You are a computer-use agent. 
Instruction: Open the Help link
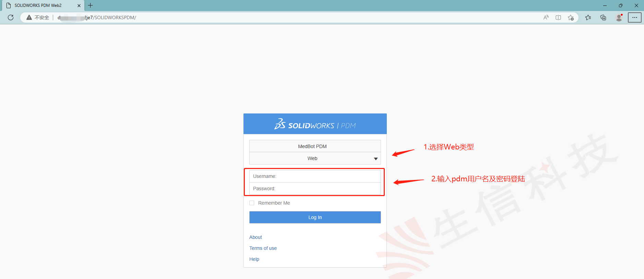click(x=254, y=259)
